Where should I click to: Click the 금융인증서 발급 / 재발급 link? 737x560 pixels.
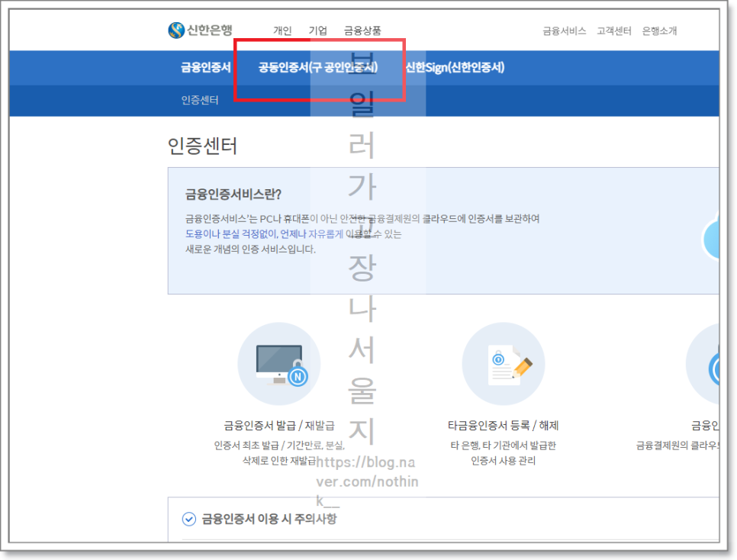click(279, 426)
